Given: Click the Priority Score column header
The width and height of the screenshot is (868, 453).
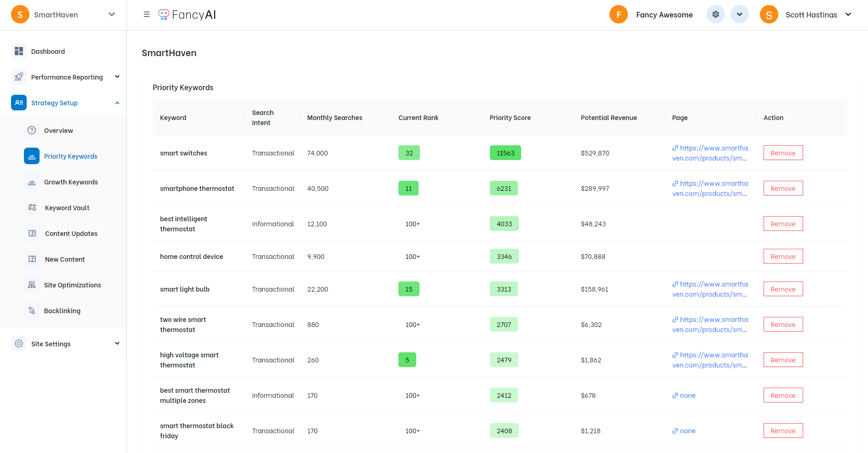Looking at the screenshot, I should [x=510, y=118].
